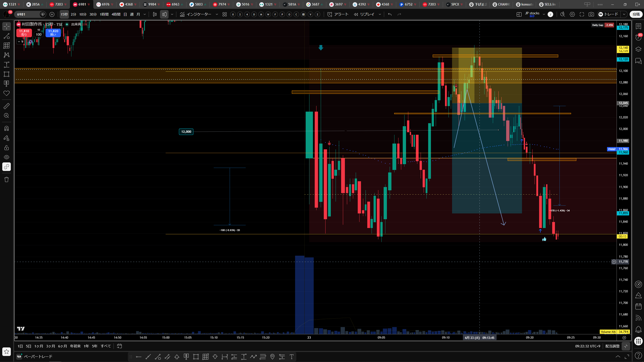Toggle hide all drawings eye icon
Image resolution: width=644 pixels, height=362 pixels.
coord(7,157)
